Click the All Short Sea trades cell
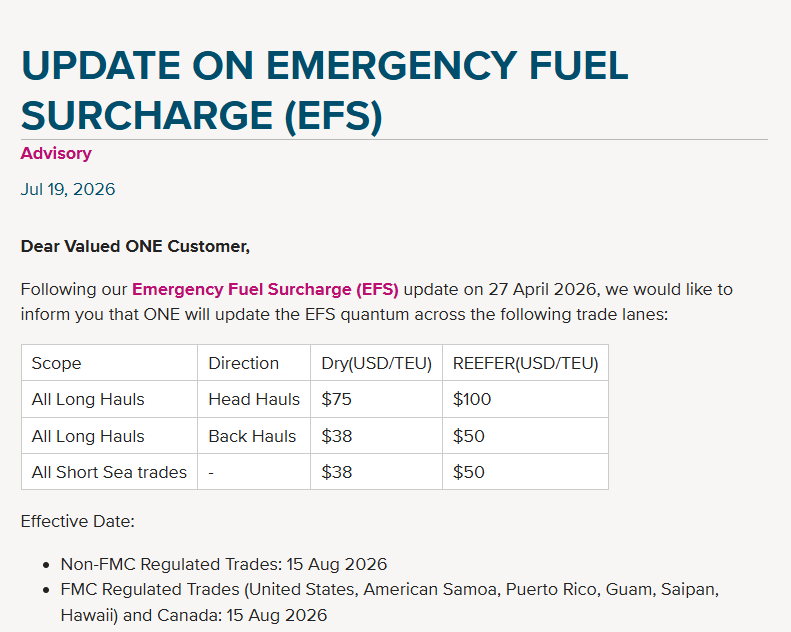 point(109,472)
